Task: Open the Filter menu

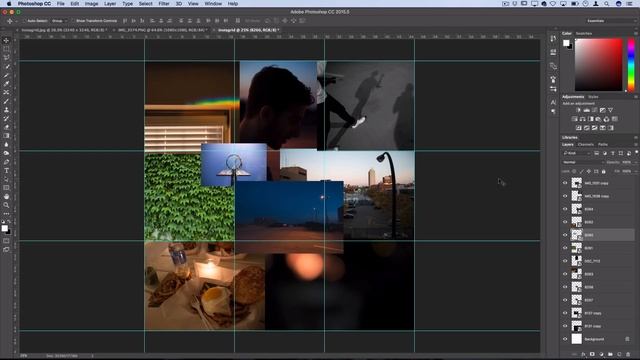Action: (x=164, y=4)
